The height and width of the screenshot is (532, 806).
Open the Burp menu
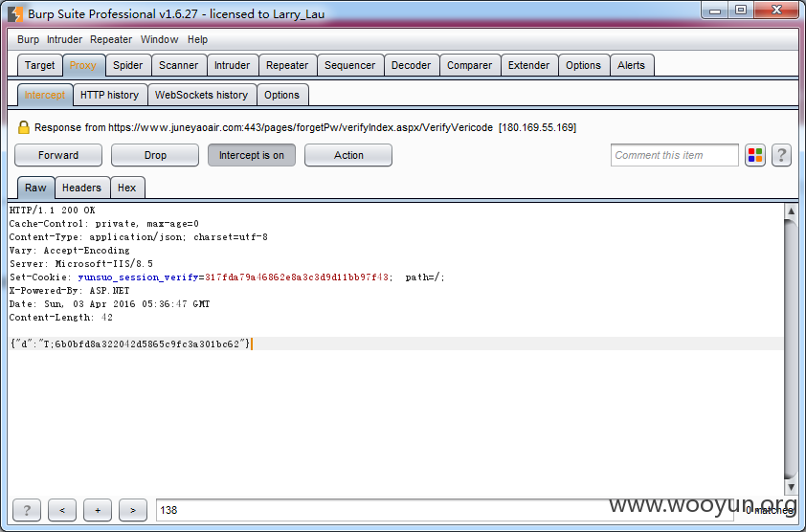pyautogui.click(x=28, y=39)
